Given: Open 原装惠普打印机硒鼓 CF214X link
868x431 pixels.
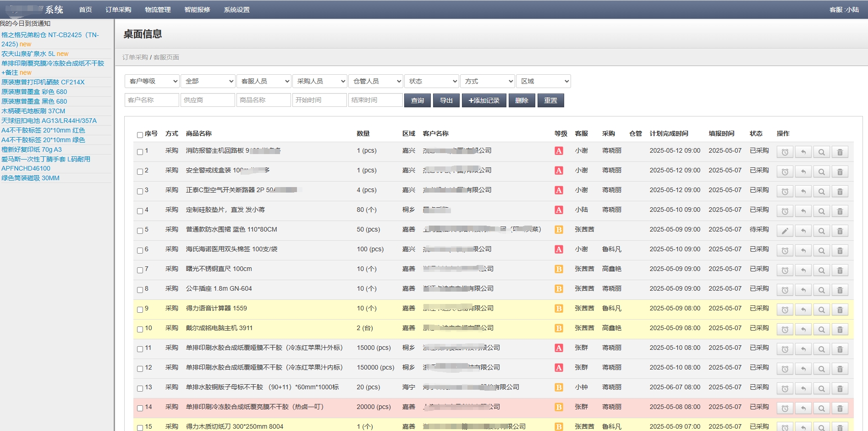Looking at the screenshot, I should point(43,82).
